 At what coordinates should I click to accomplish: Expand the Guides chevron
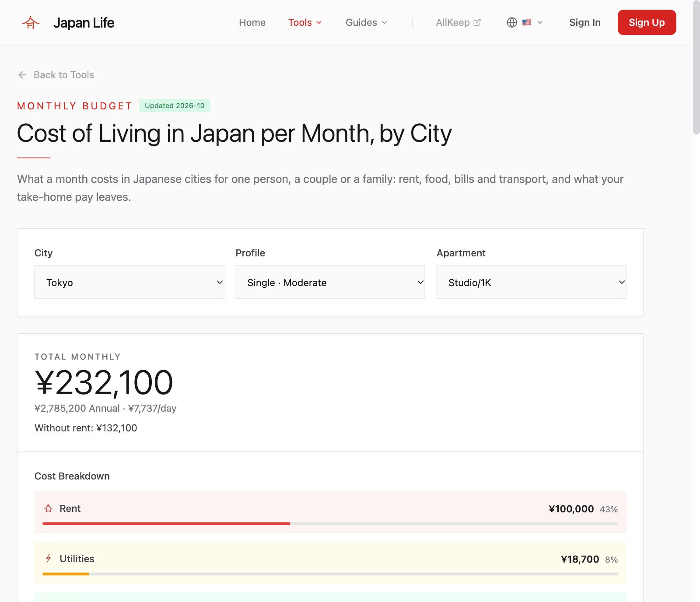click(x=384, y=23)
